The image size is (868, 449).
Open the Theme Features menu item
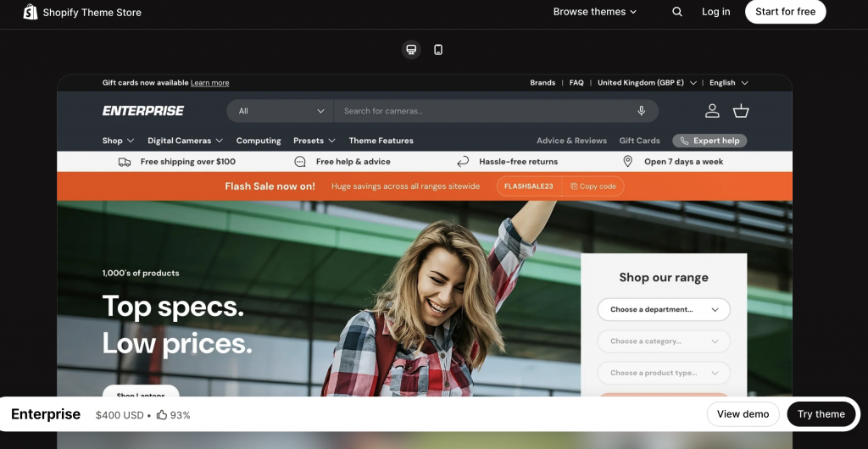pyautogui.click(x=381, y=141)
